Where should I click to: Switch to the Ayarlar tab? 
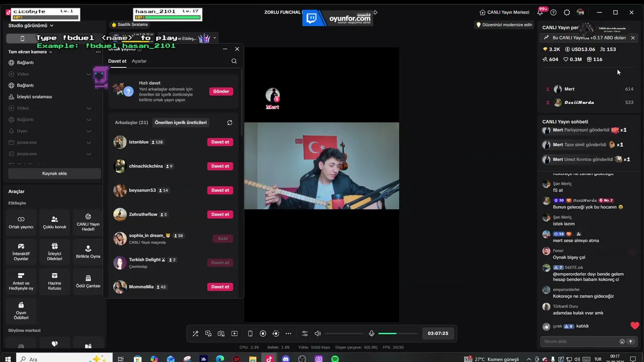139,61
